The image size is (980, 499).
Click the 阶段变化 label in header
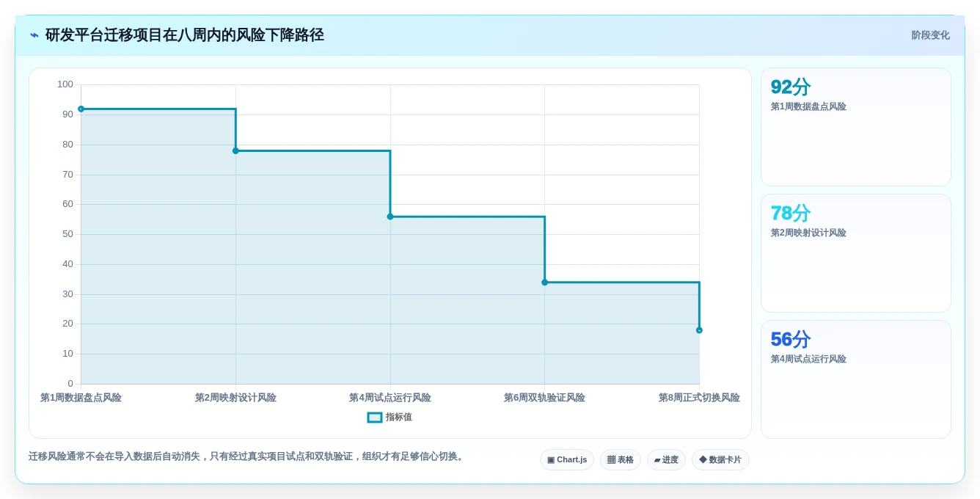point(930,35)
